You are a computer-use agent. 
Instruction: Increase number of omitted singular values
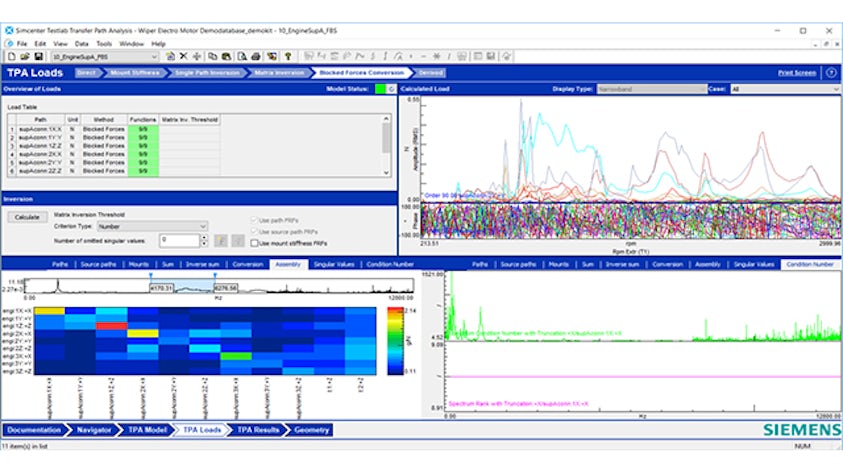point(204,238)
